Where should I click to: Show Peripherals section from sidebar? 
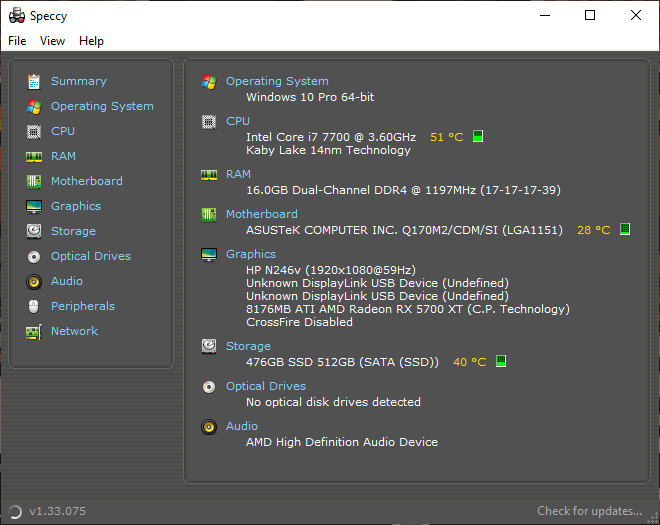coord(83,306)
